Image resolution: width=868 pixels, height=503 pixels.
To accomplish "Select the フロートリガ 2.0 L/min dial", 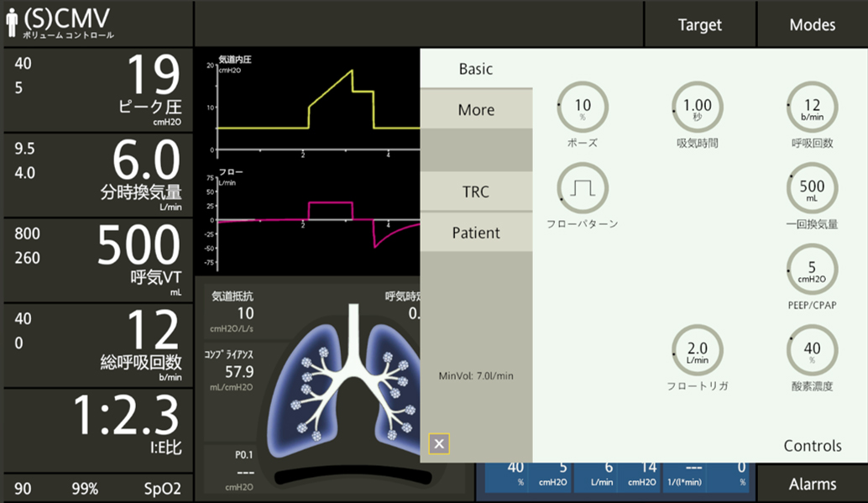I will coord(698,350).
